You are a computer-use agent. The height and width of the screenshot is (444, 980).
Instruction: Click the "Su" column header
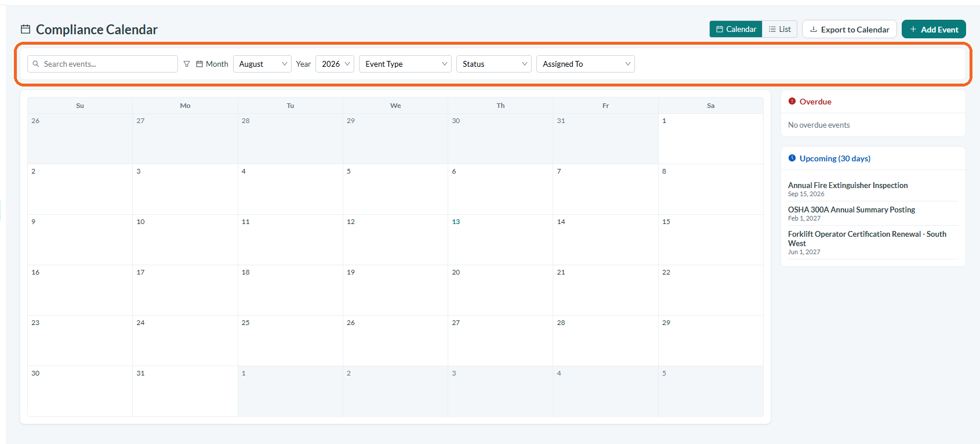[x=80, y=106]
